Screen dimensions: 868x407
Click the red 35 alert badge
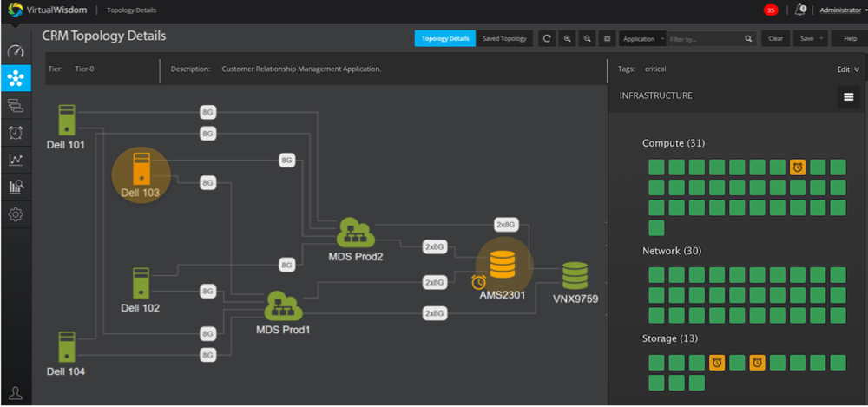point(771,10)
